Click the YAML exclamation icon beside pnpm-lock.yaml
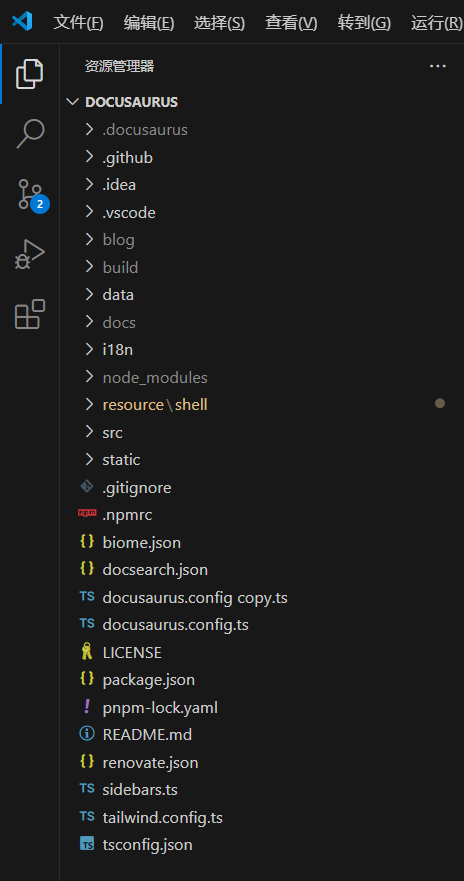This screenshot has width=464, height=881. point(87,707)
